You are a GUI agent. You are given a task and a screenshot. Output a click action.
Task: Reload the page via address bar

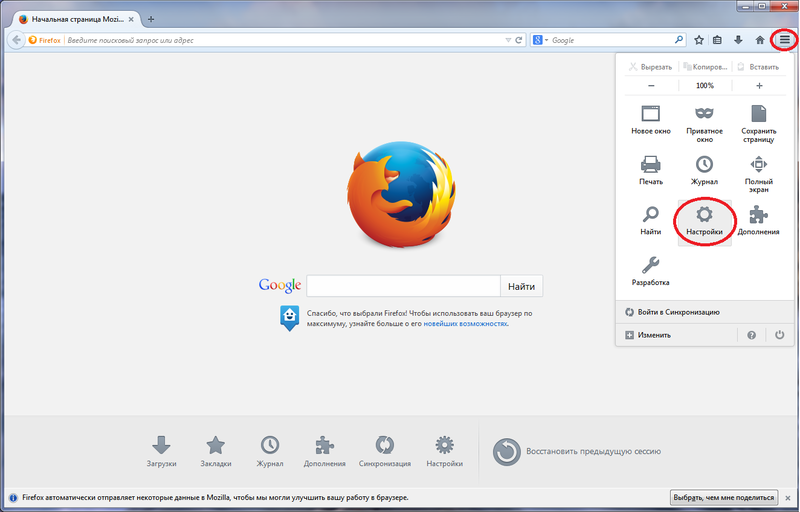[x=519, y=40]
